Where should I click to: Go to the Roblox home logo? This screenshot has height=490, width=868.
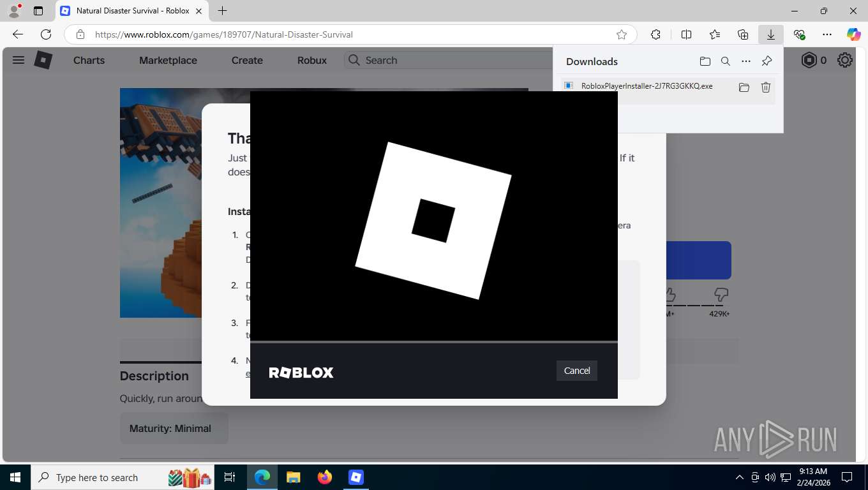pyautogui.click(x=43, y=60)
